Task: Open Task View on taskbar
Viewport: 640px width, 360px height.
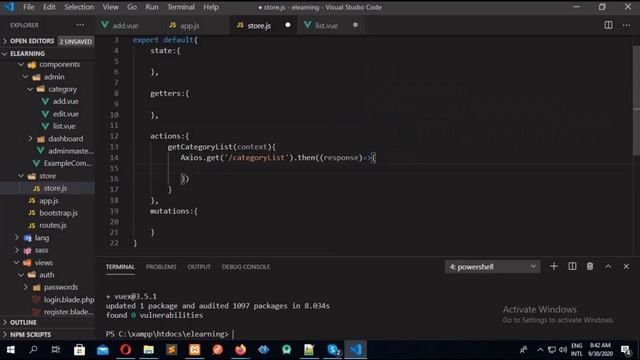Action: [x=56, y=350]
